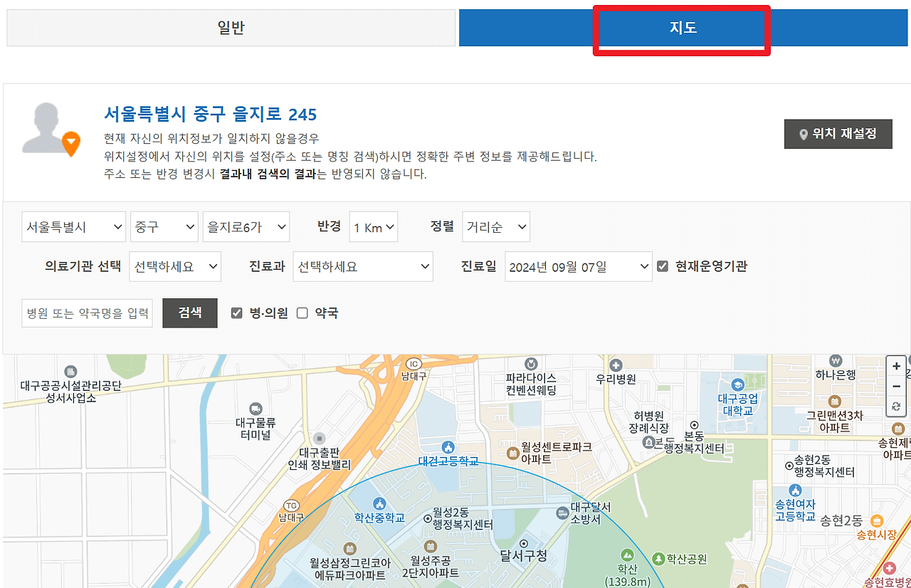Click the 위치 재설정 button
The width and height of the screenshot is (911, 588).
click(838, 134)
